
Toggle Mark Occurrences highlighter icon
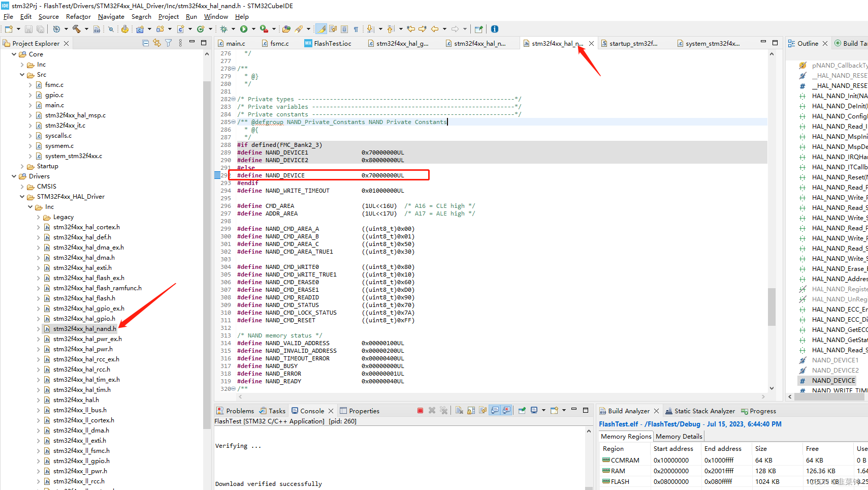coord(320,29)
